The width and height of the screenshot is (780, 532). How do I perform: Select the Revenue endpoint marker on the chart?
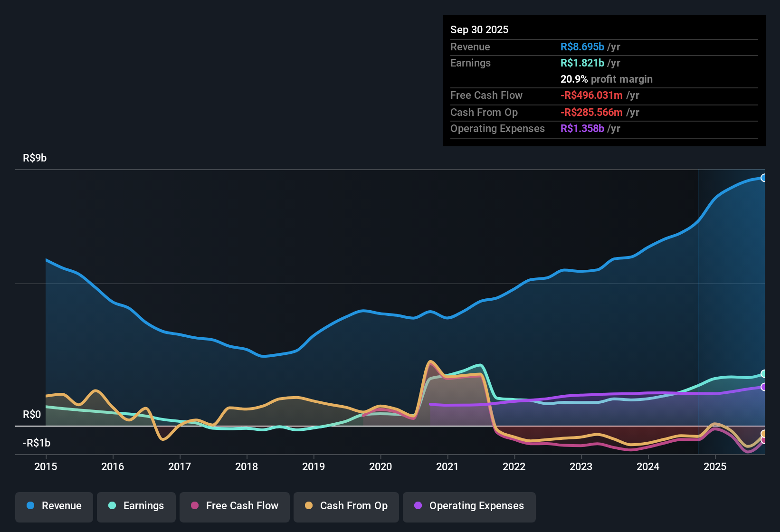point(764,178)
